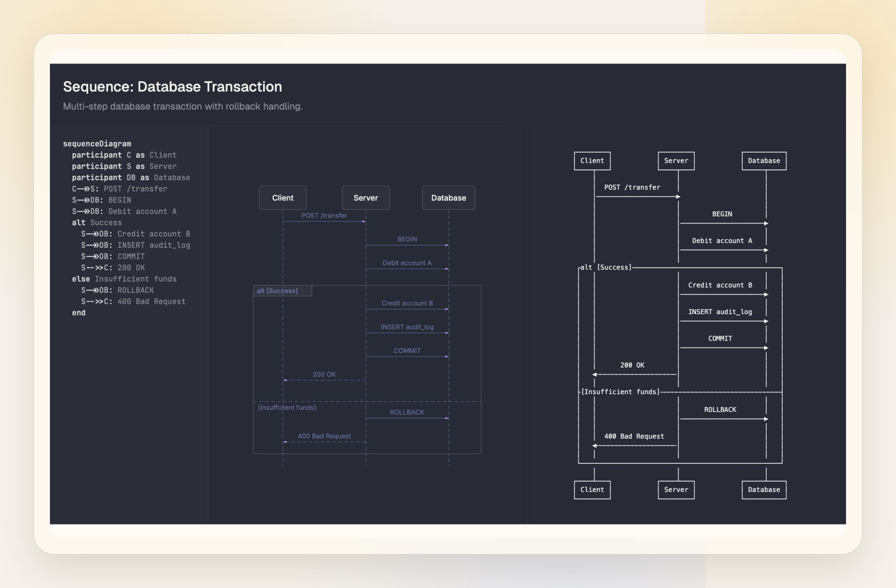Viewport: 896px width, 588px height.
Task: Click the white 'alt [Success]' frame label
Action: click(606, 267)
